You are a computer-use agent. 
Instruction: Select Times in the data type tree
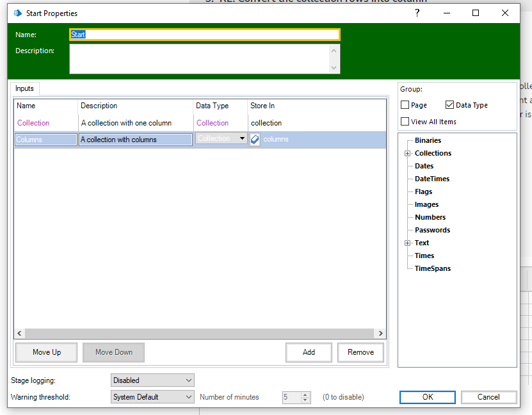pos(424,256)
